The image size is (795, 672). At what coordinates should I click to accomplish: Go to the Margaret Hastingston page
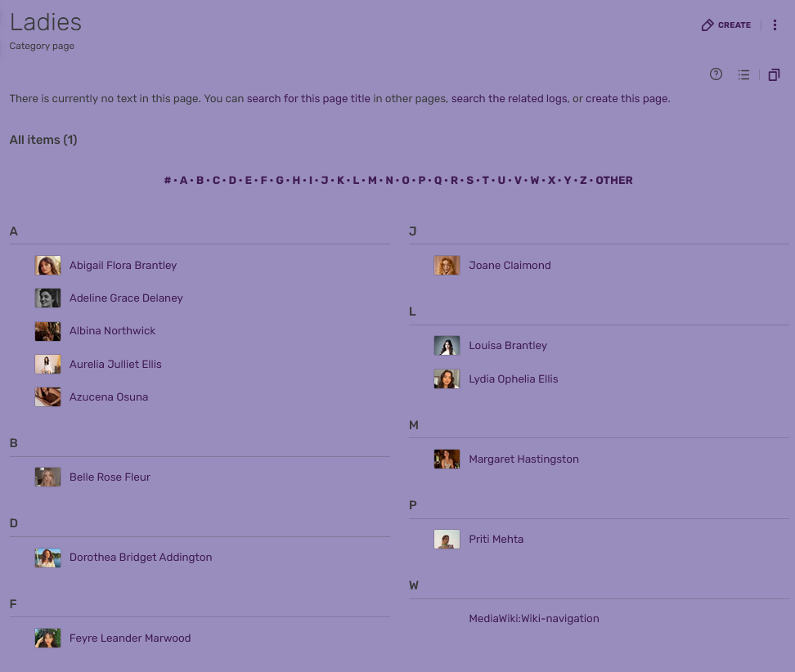pos(523,459)
